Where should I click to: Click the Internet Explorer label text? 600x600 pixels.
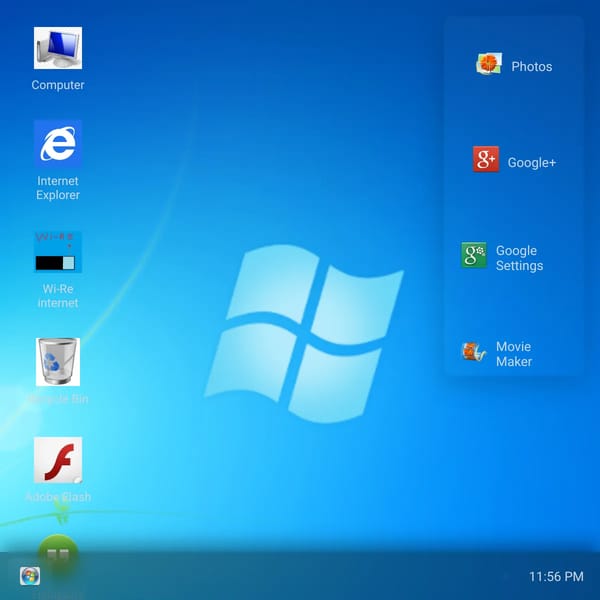click(x=58, y=188)
